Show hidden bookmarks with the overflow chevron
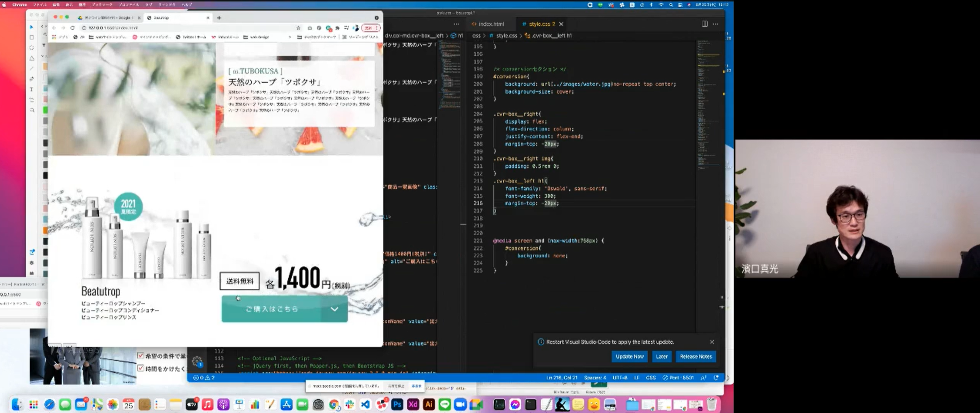 290,37
